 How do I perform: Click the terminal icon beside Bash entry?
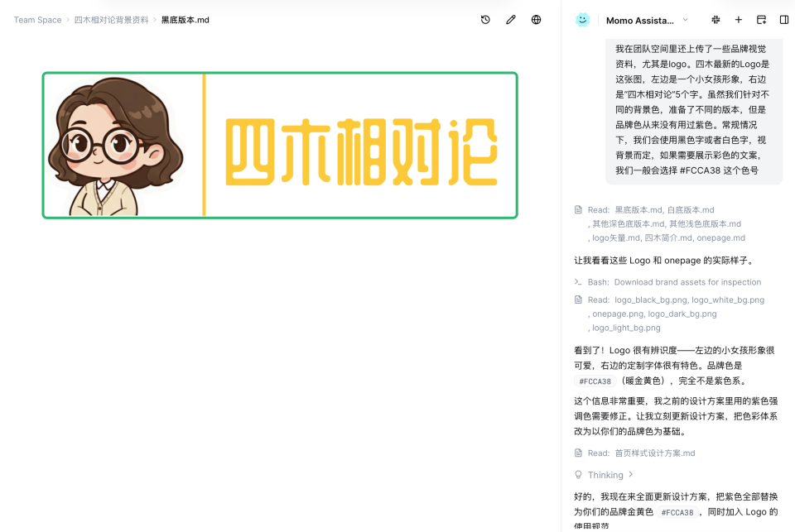click(x=578, y=281)
